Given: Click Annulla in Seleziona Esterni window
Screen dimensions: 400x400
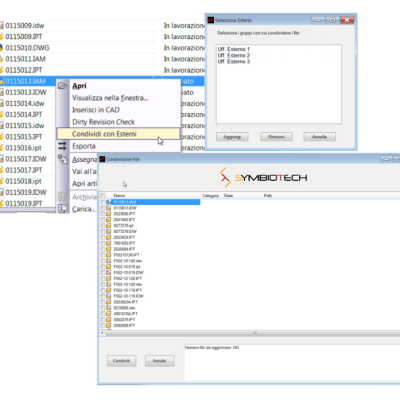Looking at the screenshot, I should [319, 137].
